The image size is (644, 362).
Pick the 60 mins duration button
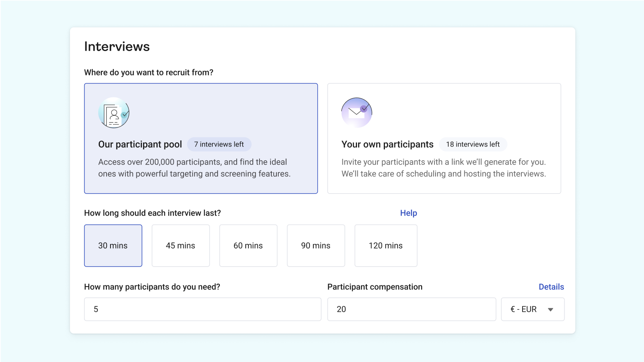click(x=248, y=246)
